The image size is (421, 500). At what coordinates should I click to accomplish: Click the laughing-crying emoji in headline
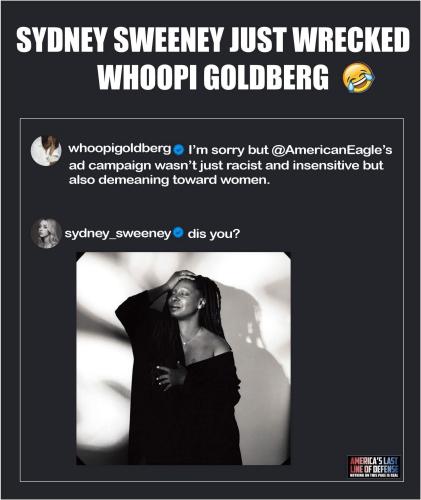[x=358, y=78]
